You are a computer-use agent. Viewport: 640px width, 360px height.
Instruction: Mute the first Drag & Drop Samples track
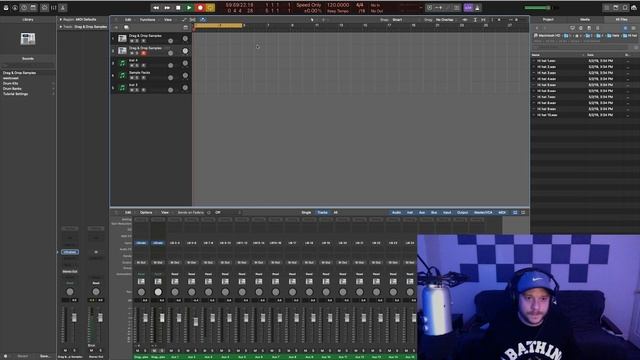131,41
